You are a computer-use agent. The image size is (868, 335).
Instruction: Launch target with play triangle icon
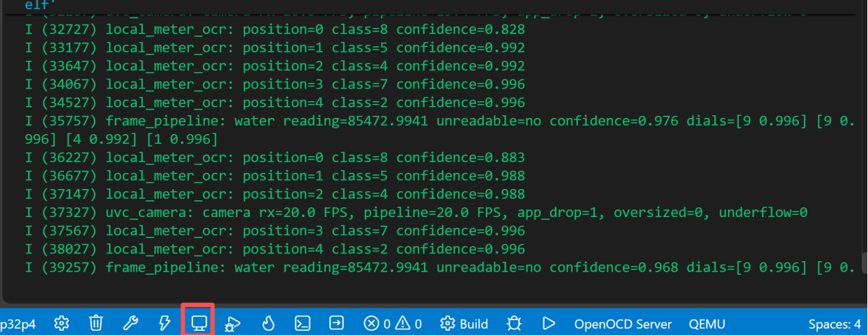tap(549, 323)
